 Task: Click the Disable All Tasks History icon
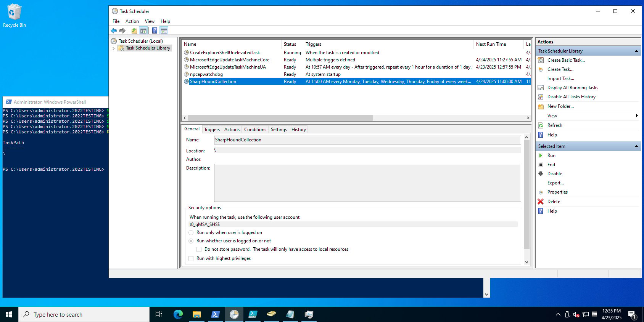tap(541, 97)
